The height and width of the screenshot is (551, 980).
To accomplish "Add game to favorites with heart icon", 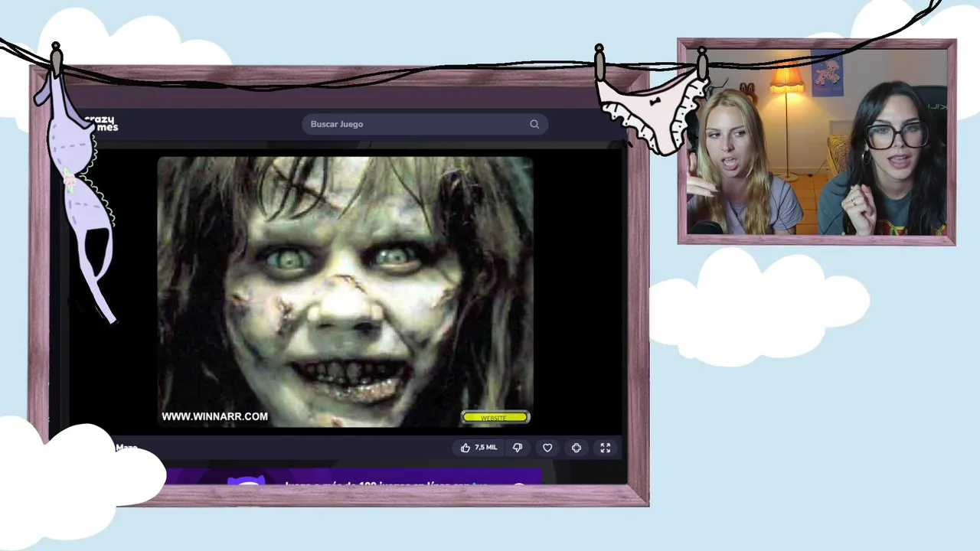I will click(547, 448).
